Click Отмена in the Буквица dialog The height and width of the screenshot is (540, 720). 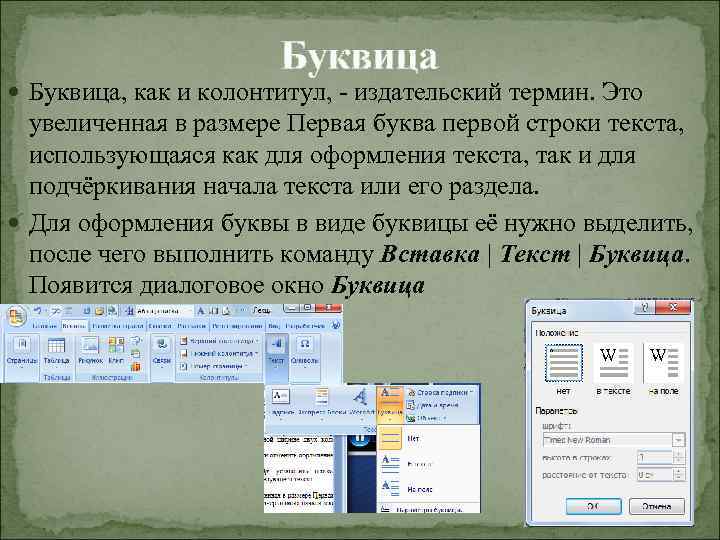tap(657, 506)
